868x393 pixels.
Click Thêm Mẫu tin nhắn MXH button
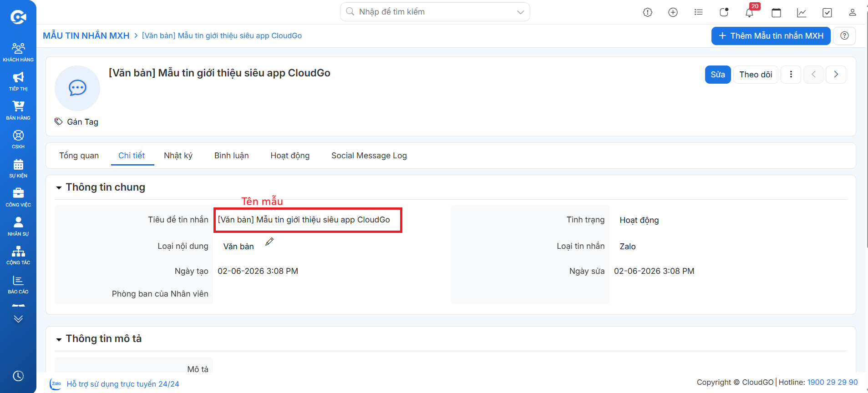(x=771, y=36)
